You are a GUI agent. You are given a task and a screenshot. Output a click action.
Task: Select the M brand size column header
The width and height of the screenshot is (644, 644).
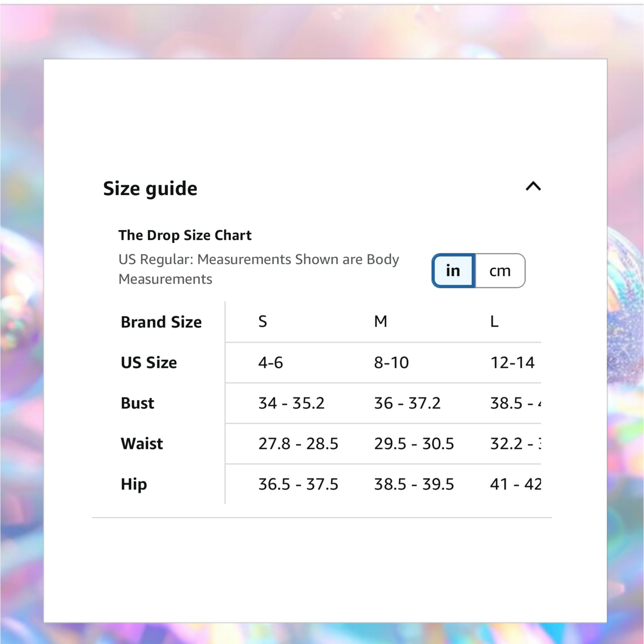point(381,321)
